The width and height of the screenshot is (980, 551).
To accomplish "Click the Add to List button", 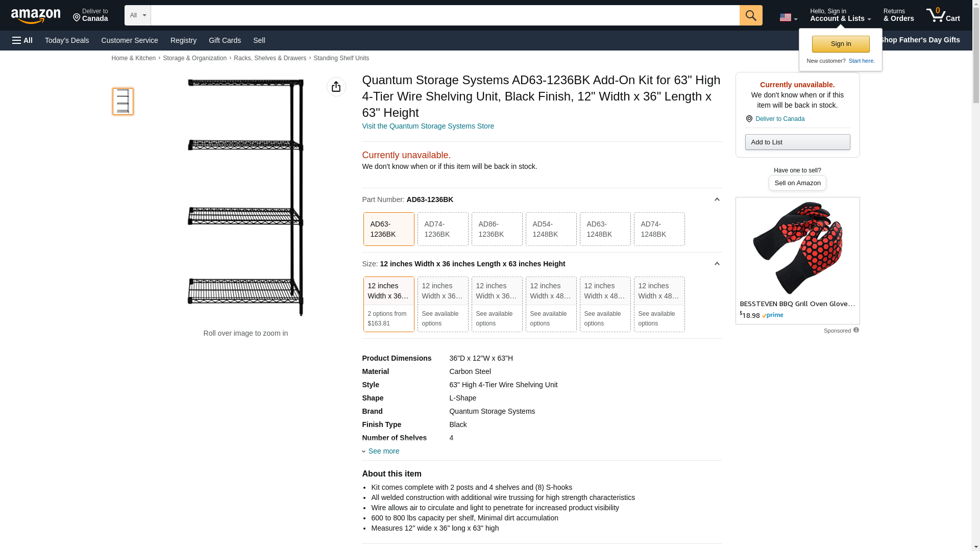I will click(797, 142).
